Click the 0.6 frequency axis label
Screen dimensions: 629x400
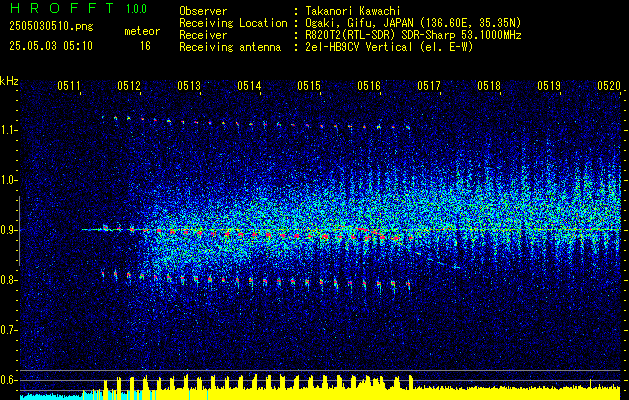click(7, 380)
